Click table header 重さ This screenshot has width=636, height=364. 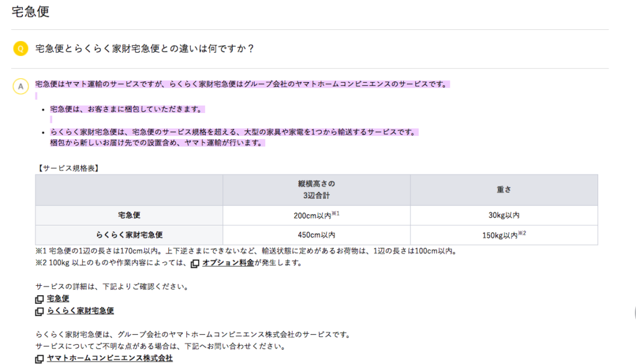click(x=504, y=189)
